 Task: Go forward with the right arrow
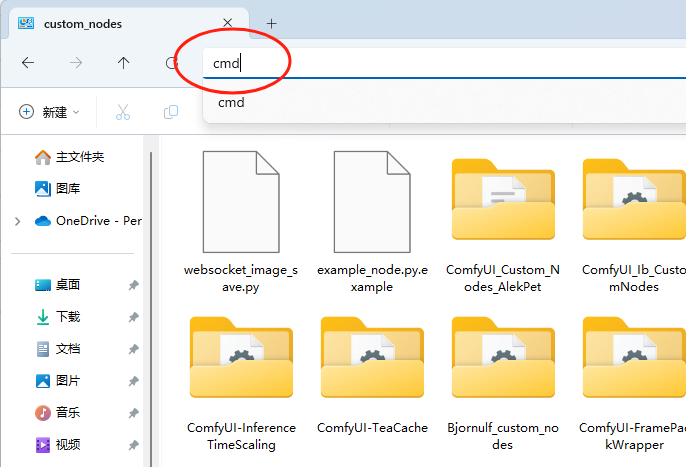(76, 63)
